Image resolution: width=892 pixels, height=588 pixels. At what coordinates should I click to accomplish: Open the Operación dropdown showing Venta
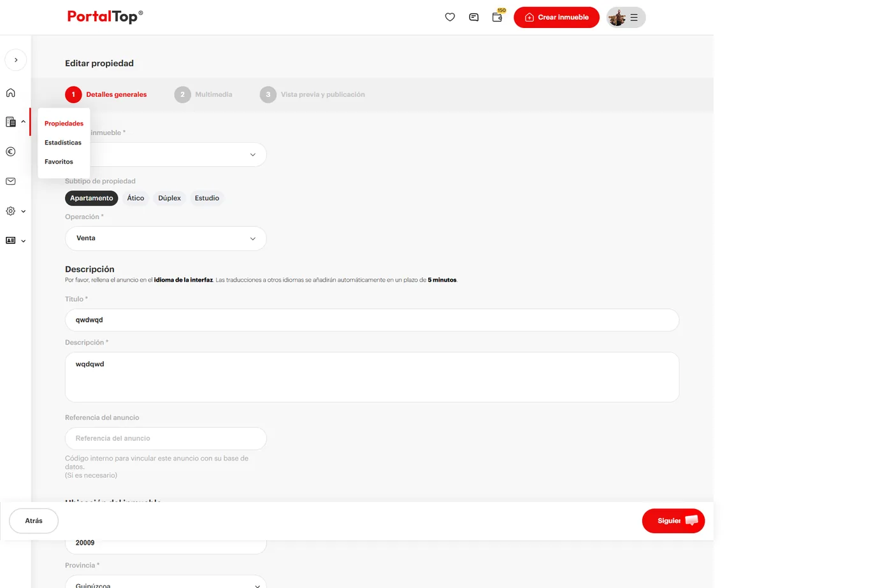pyautogui.click(x=166, y=238)
